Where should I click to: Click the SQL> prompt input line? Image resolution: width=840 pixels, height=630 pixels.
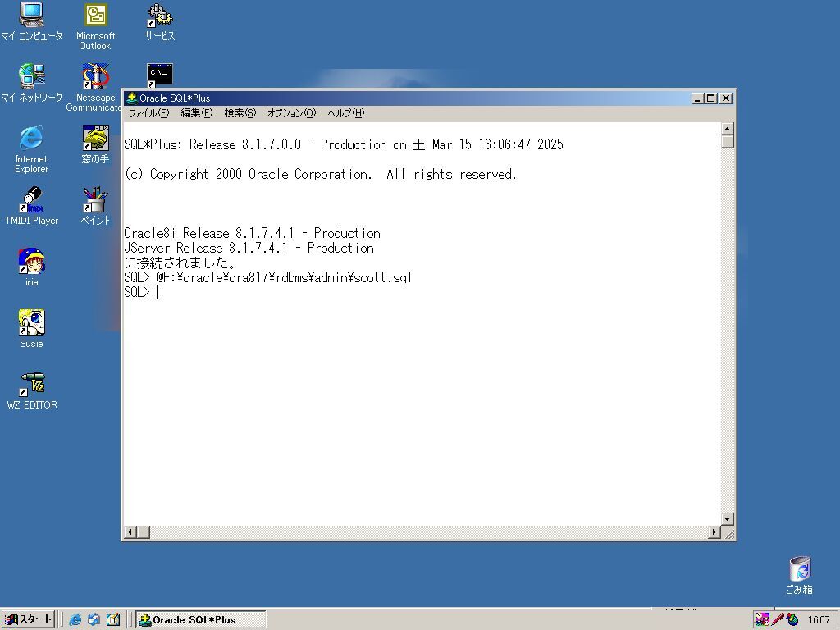click(422, 292)
